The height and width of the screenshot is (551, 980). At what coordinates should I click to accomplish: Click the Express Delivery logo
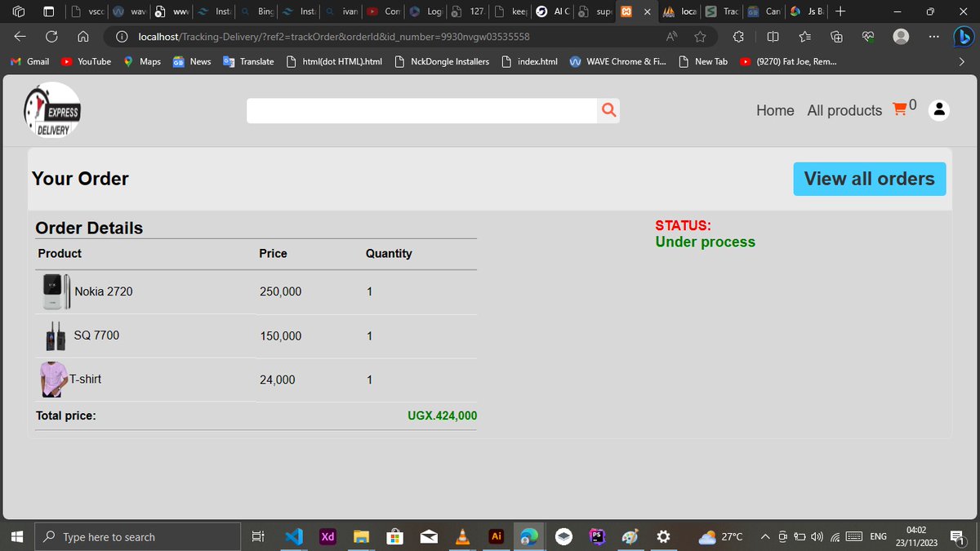pyautogui.click(x=52, y=110)
